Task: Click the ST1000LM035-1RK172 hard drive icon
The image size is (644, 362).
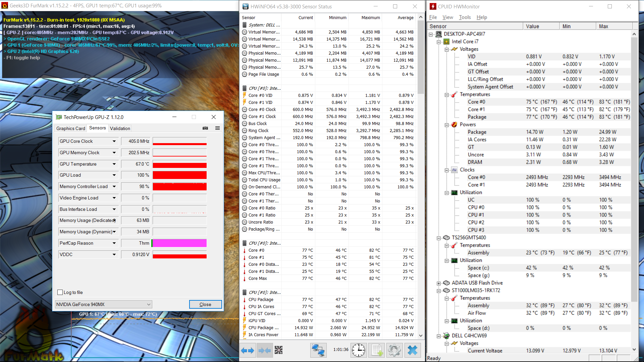Action: click(x=446, y=290)
